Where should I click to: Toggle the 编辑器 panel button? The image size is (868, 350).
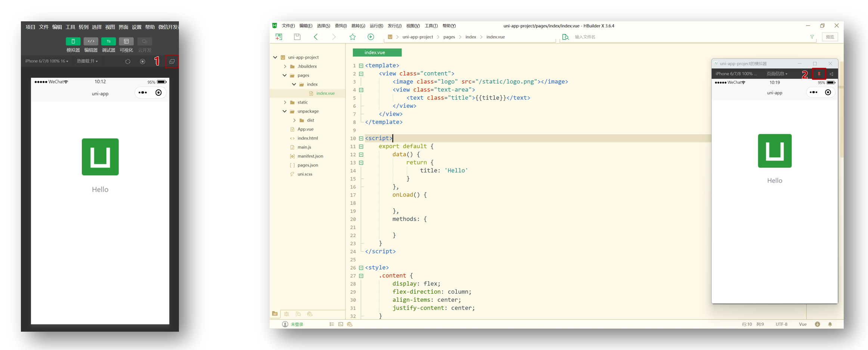(91, 42)
